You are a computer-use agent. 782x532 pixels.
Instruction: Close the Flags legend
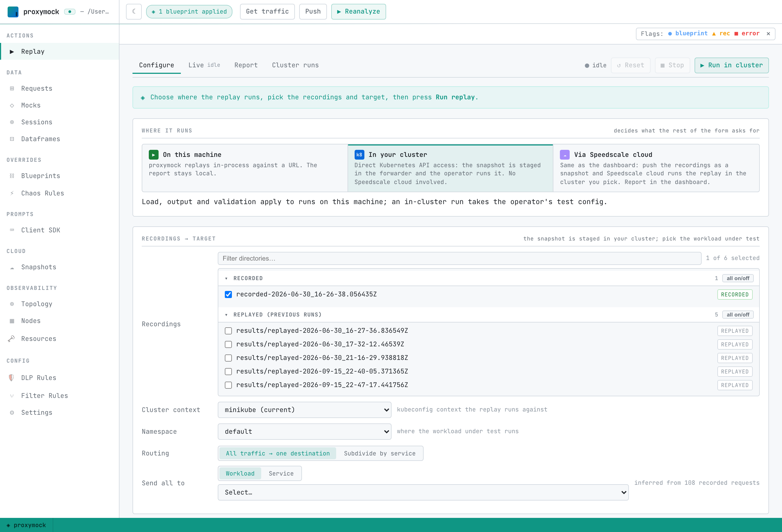(x=768, y=34)
